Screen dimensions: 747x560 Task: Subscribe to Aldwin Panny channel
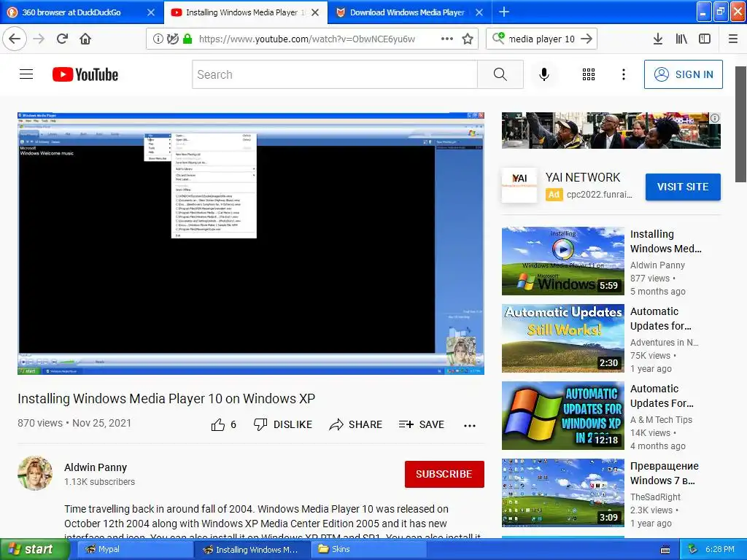pyautogui.click(x=444, y=474)
